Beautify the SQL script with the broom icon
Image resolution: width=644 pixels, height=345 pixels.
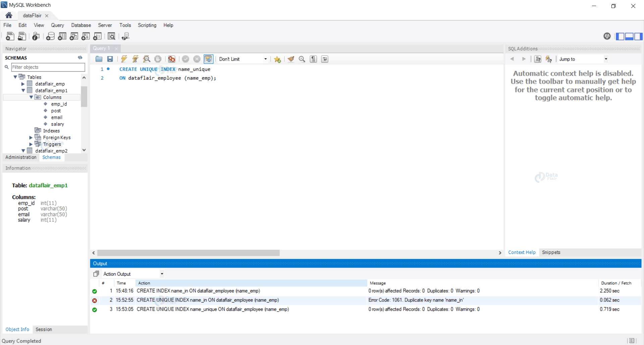[x=290, y=59]
